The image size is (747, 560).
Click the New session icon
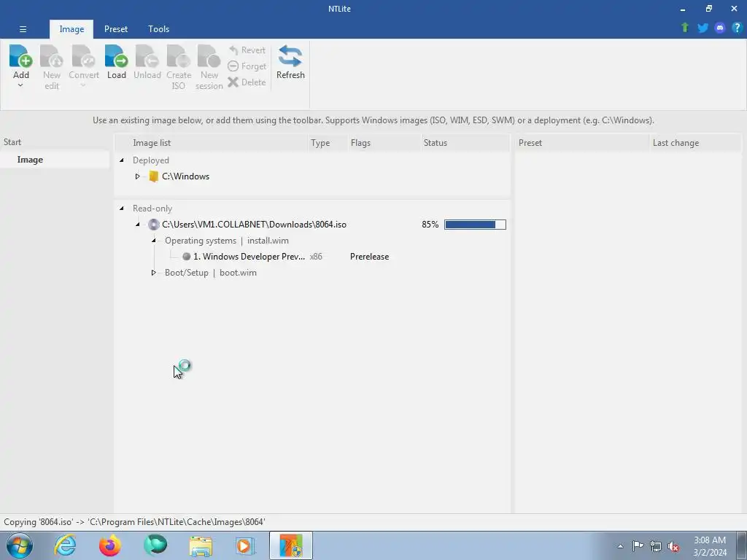pos(209,57)
